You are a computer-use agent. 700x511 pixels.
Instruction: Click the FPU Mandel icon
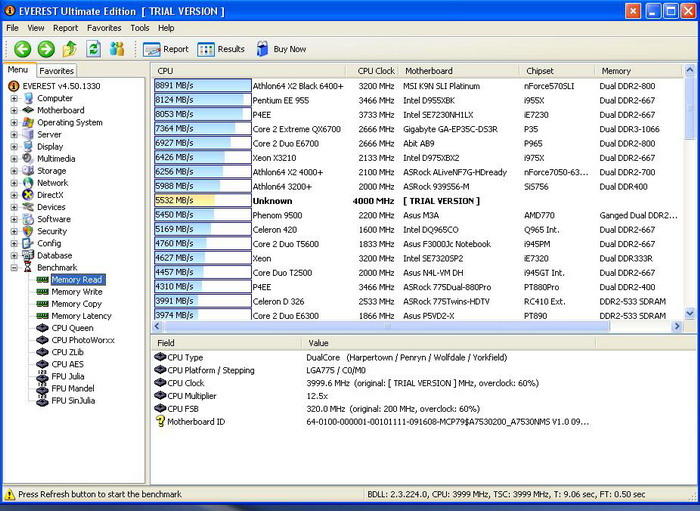42,388
